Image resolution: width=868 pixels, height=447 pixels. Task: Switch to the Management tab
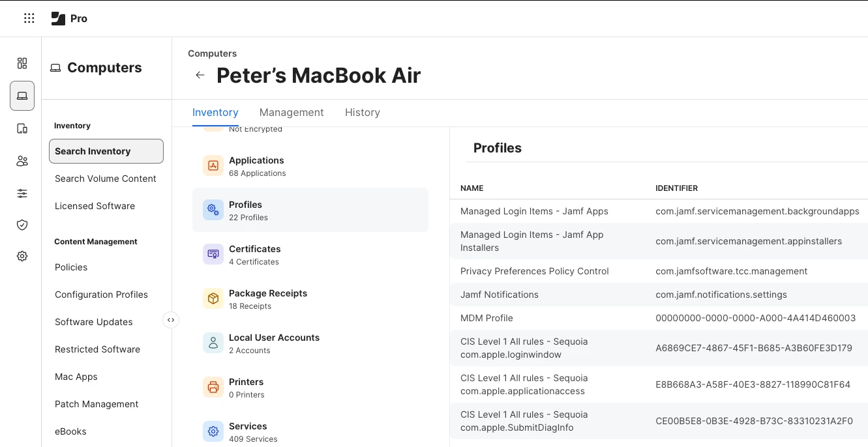pos(292,112)
